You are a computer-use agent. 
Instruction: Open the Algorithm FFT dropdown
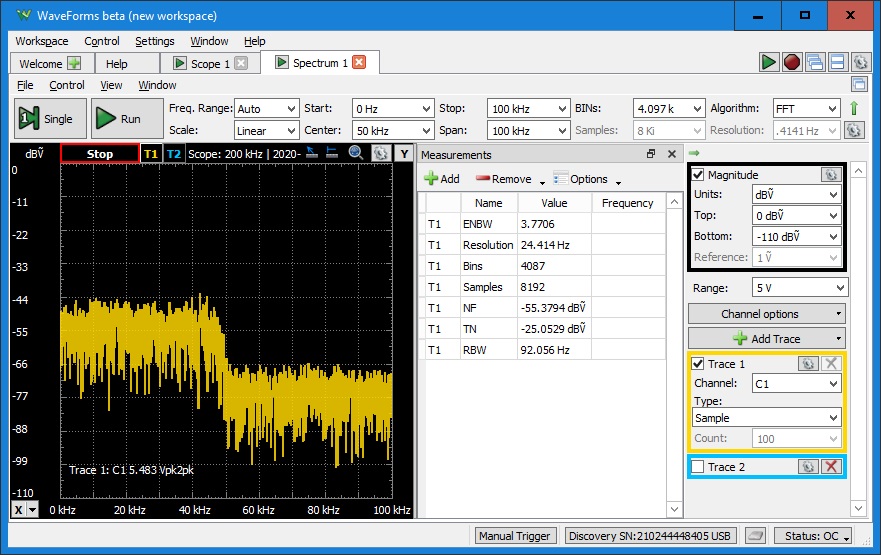pyautogui.click(x=805, y=108)
